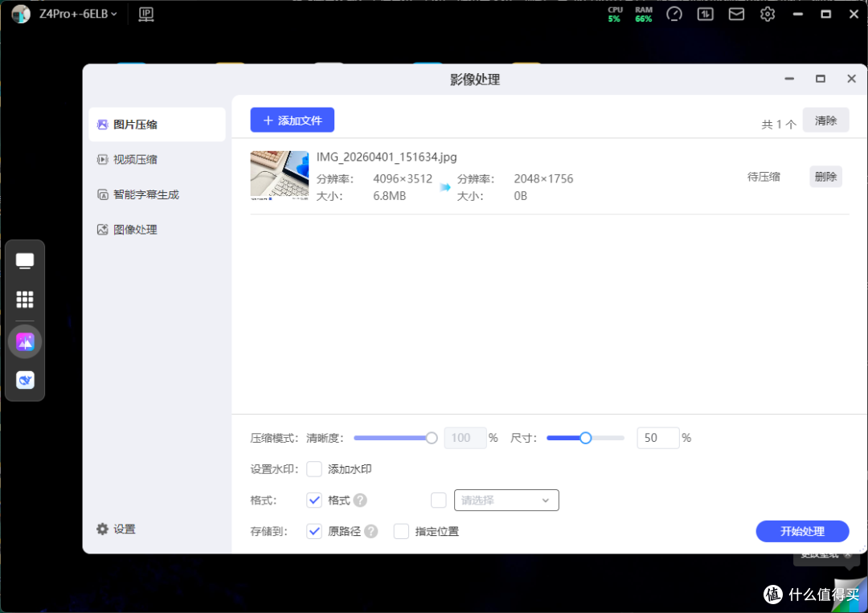The width and height of the screenshot is (868, 613).
Task: Select the IMG_20260401_151634.jpg thumbnail
Action: click(x=280, y=175)
